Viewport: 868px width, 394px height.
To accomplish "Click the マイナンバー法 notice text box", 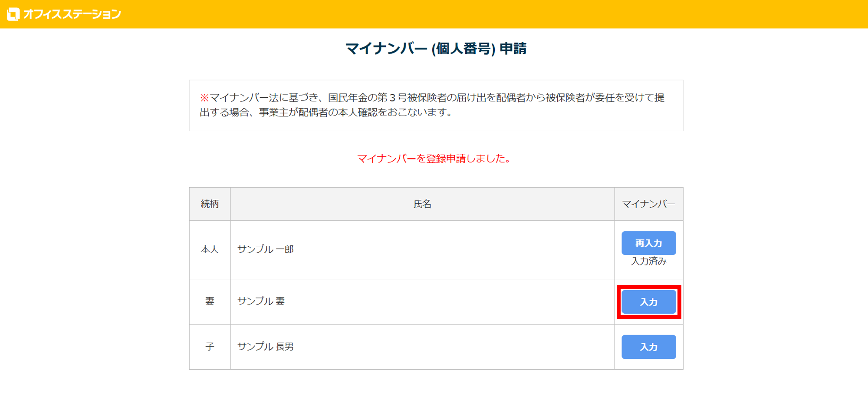I will (x=436, y=105).
